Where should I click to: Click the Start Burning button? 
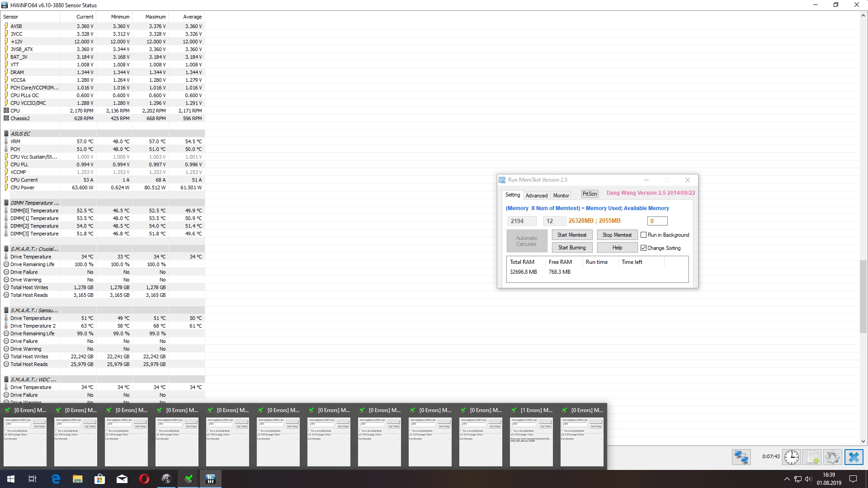click(x=571, y=248)
